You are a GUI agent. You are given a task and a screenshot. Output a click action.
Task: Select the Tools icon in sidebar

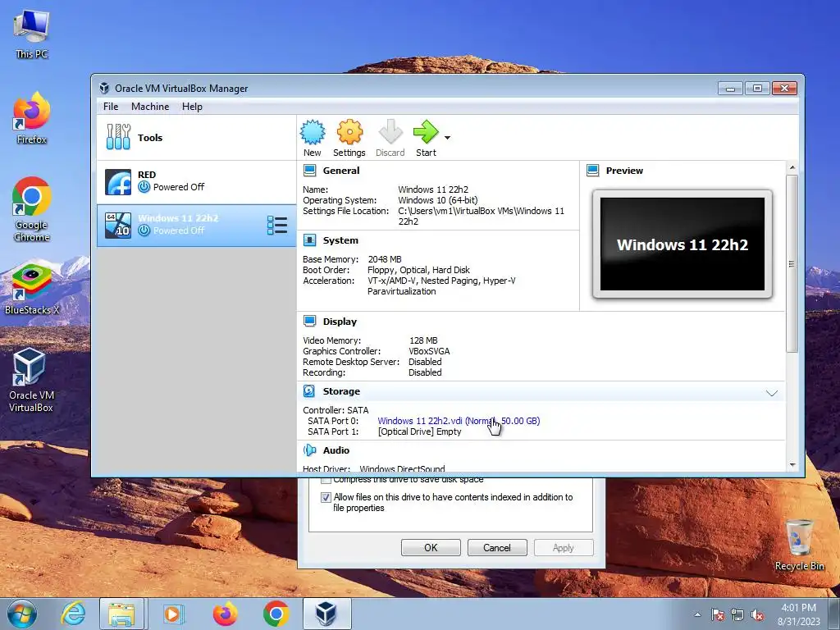118,137
